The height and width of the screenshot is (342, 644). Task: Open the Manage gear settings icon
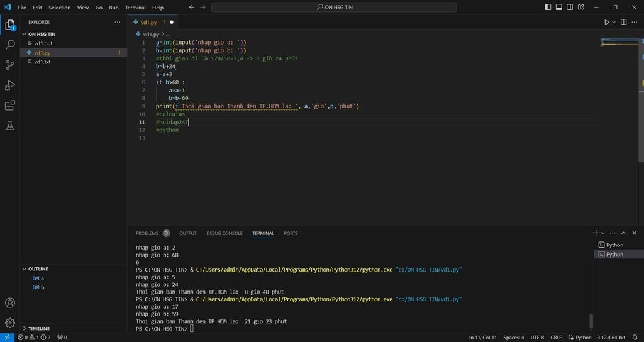[10, 323]
